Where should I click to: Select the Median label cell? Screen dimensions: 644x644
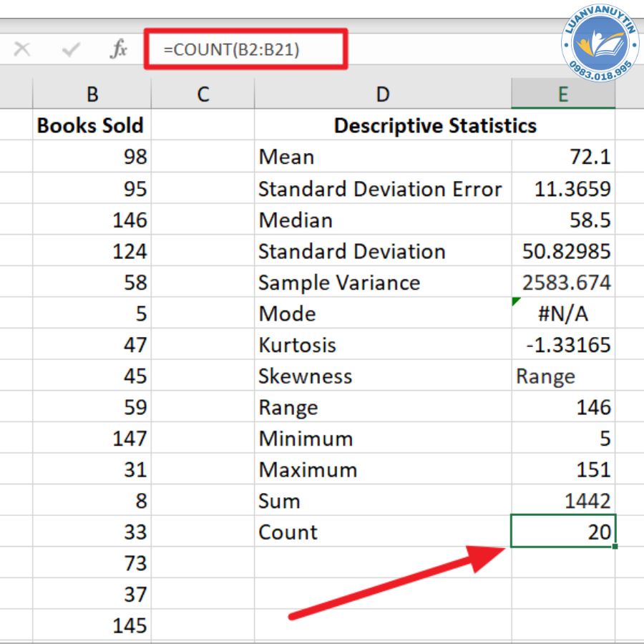tap(383, 220)
